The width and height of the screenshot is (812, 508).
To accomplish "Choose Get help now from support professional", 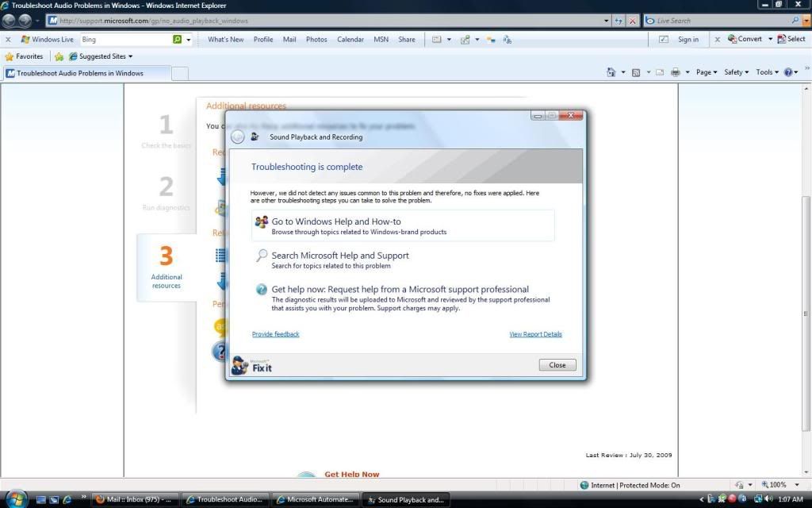I will [403, 298].
